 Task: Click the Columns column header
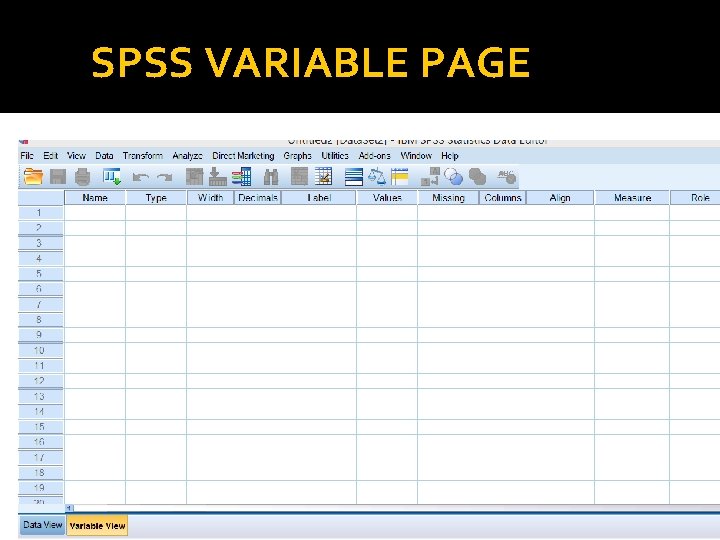(502, 198)
